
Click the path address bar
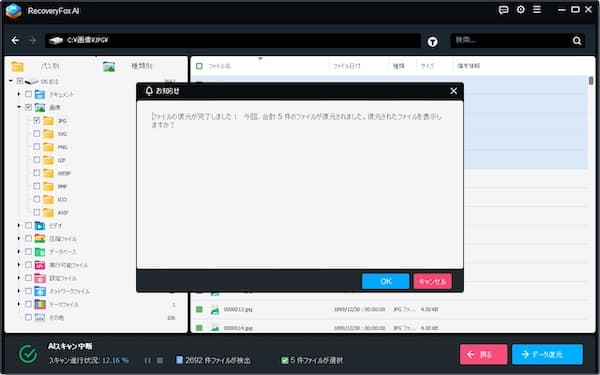coord(233,40)
